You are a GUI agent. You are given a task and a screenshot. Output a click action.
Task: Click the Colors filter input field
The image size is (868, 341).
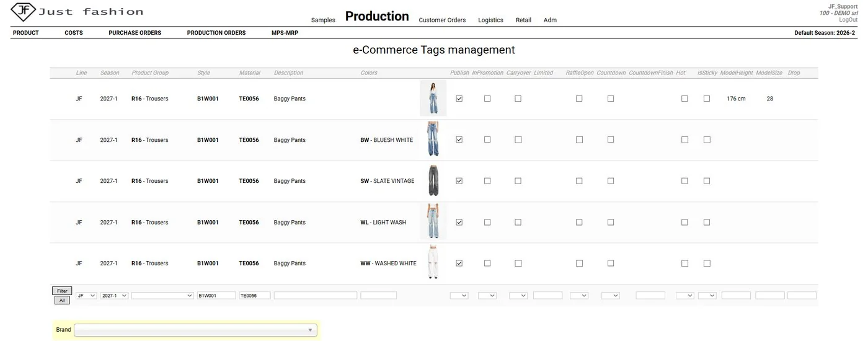(x=379, y=296)
